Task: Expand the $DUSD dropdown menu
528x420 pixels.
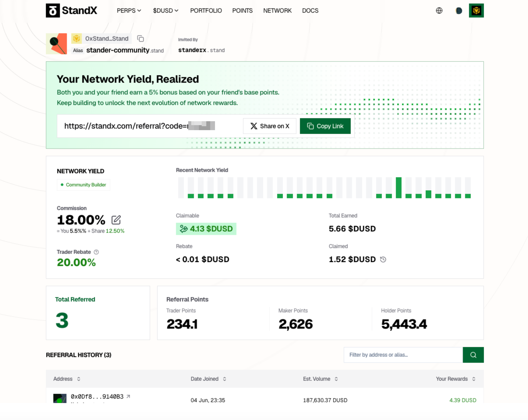Action: click(x=166, y=10)
